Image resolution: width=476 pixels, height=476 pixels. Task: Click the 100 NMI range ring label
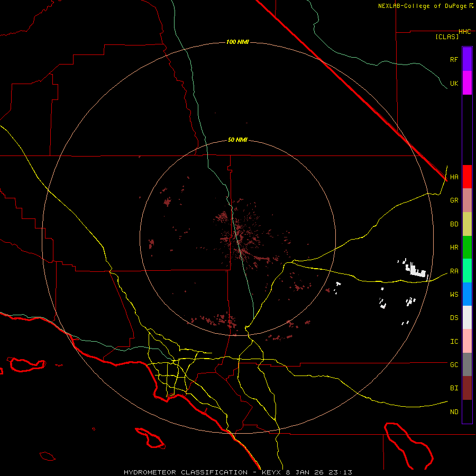(x=237, y=42)
